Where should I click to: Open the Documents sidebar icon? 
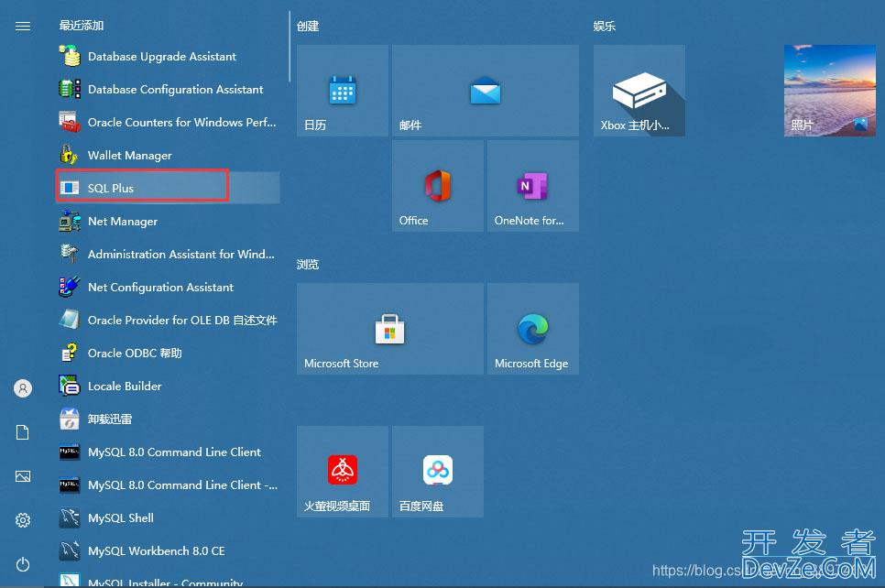tap(23, 432)
